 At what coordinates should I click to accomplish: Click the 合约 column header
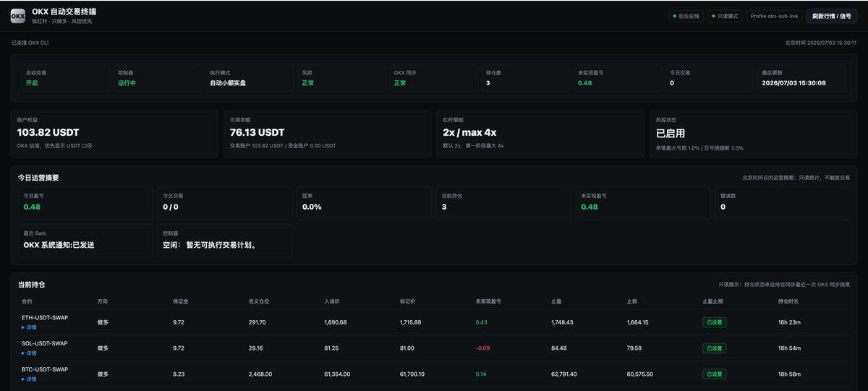[27, 301]
